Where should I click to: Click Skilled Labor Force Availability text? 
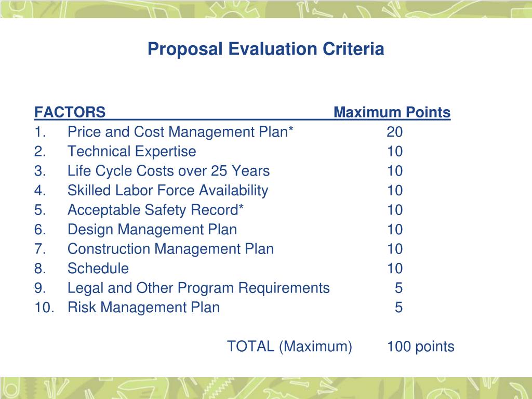tap(168, 190)
